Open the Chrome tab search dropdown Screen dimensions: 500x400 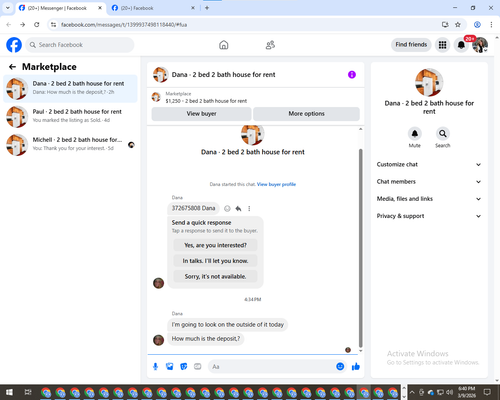pos(8,8)
